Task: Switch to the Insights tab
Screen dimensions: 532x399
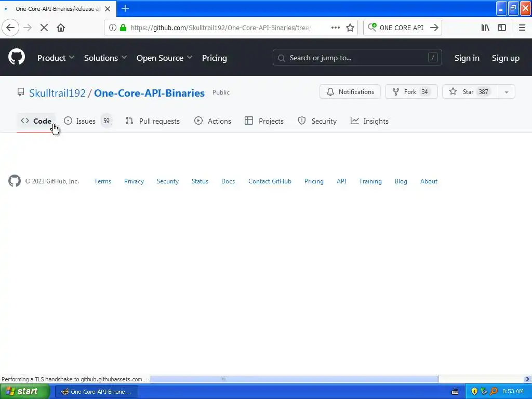Action: click(369, 121)
